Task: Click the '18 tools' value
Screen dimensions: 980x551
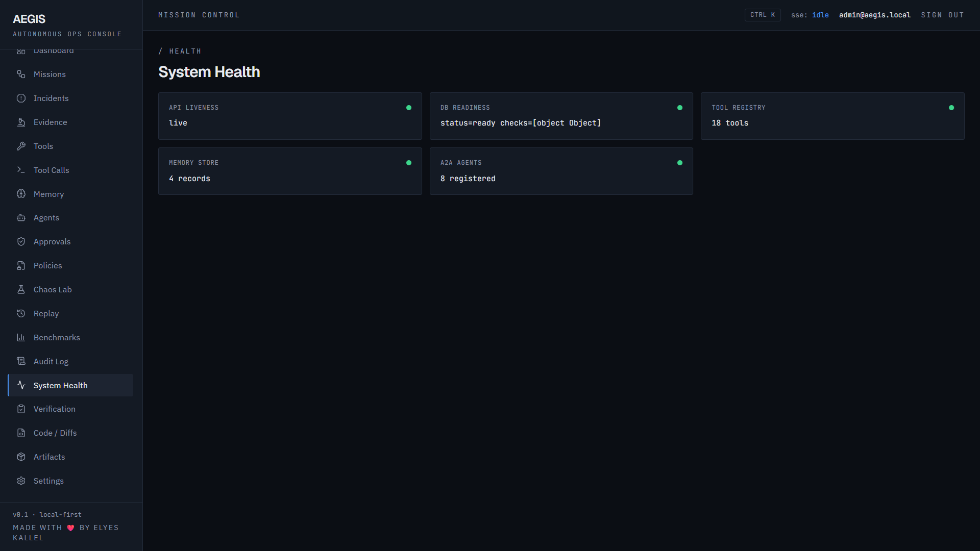Action: point(730,123)
